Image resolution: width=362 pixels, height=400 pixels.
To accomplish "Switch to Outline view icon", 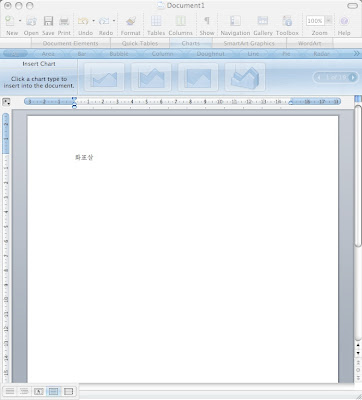I will (24, 391).
